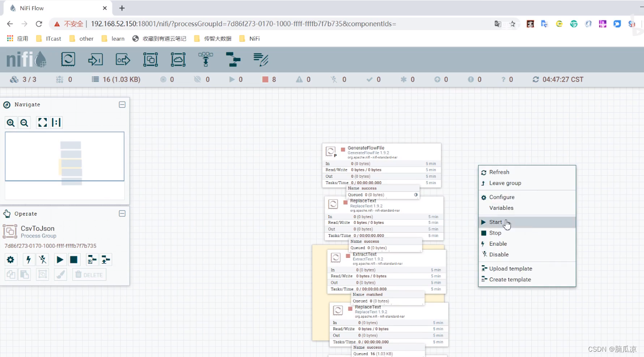Open the NiFi bookmarks folder
The image size is (644, 357).
pos(250,38)
